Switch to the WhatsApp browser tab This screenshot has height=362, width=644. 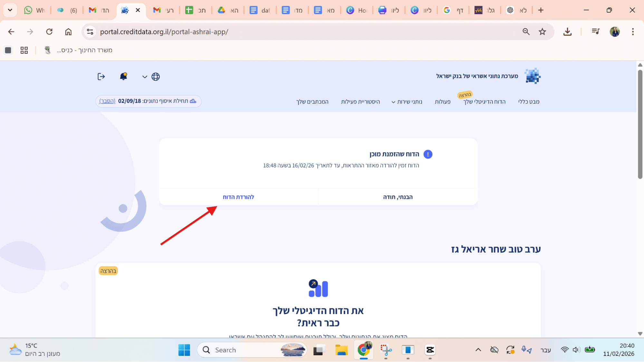pos(34,10)
